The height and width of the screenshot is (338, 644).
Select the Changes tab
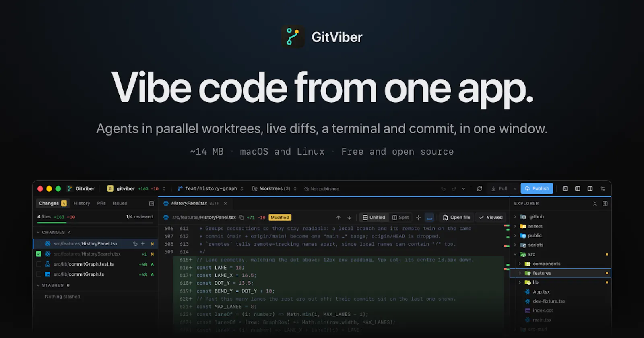coord(53,204)
